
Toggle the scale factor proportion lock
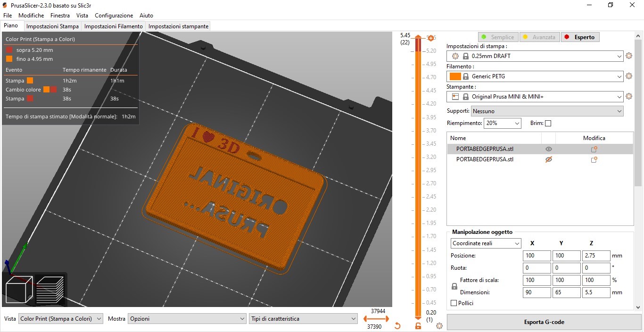click(x=454, y=286)
